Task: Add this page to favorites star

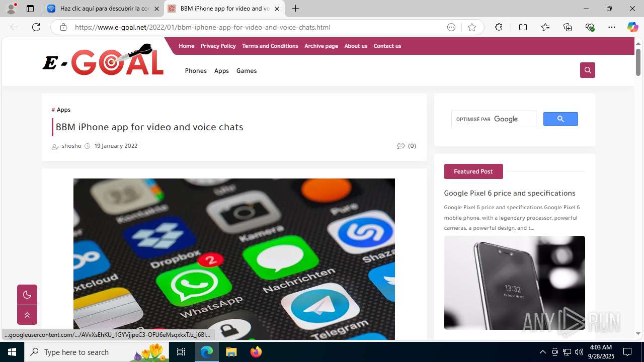Action: click(x=472, y=27)
